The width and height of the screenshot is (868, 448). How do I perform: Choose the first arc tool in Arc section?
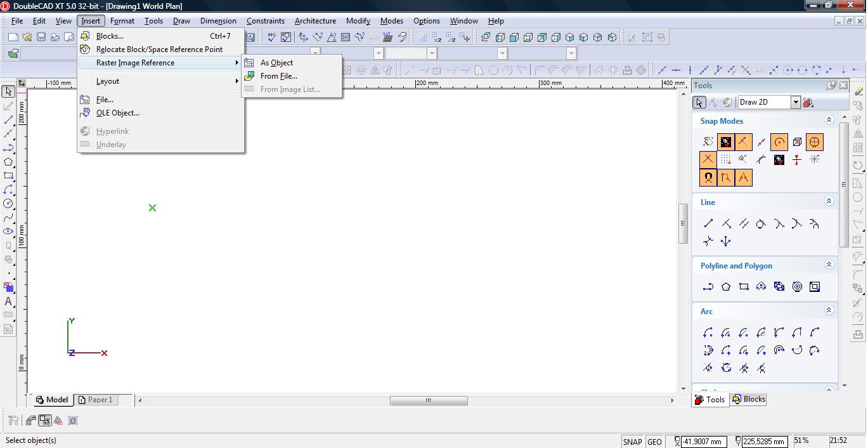[708, 333]
